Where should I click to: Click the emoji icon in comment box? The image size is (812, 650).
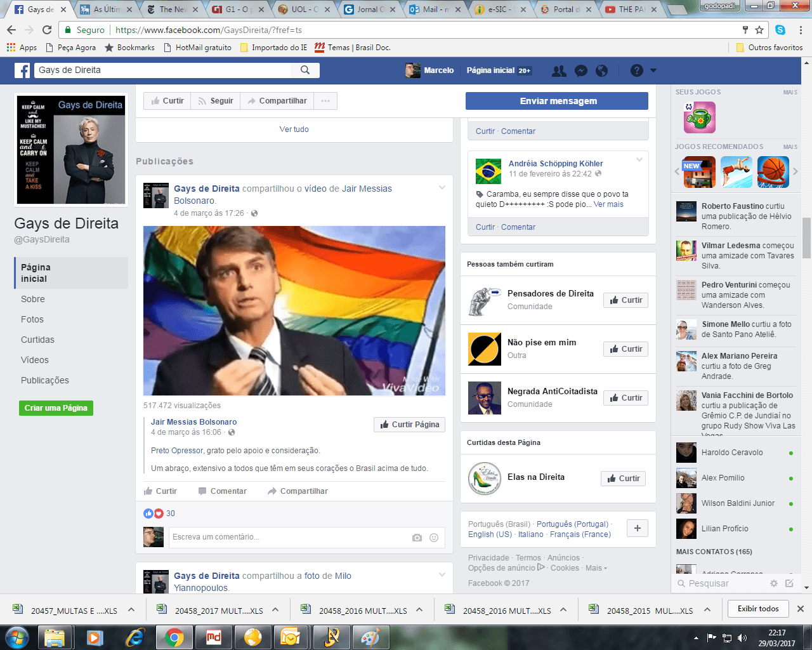click(434, 538)
